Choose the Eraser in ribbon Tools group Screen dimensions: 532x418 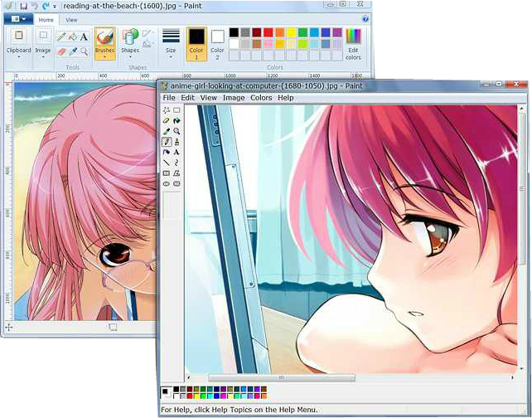pyautogui.click(x=61, y=51)
